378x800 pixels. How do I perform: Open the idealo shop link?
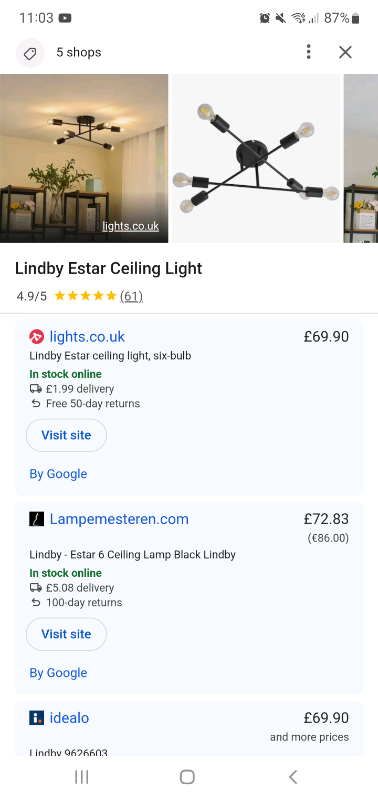(x=69, y=718)
